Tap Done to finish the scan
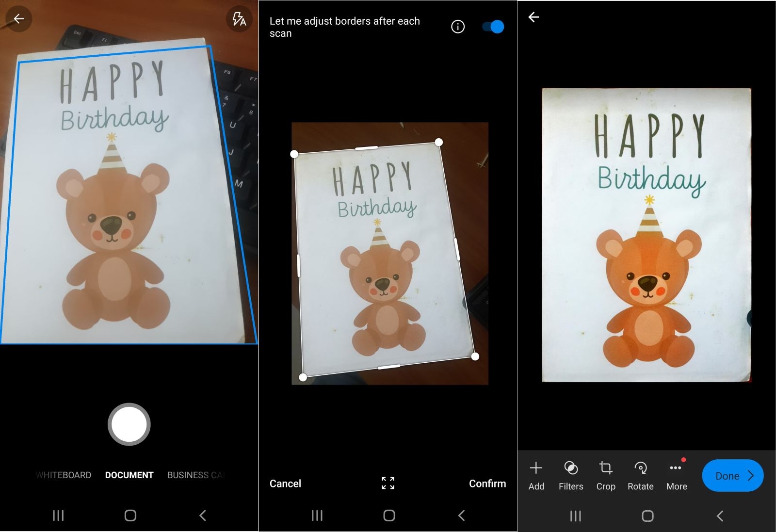 click(732, 476)
